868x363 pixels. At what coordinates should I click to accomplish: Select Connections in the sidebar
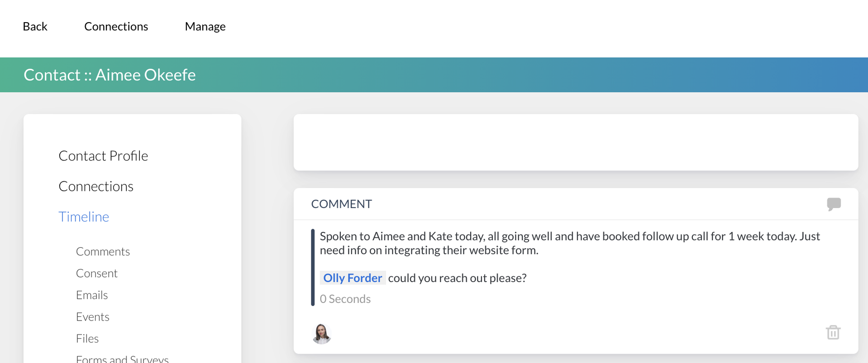(96, 186)
